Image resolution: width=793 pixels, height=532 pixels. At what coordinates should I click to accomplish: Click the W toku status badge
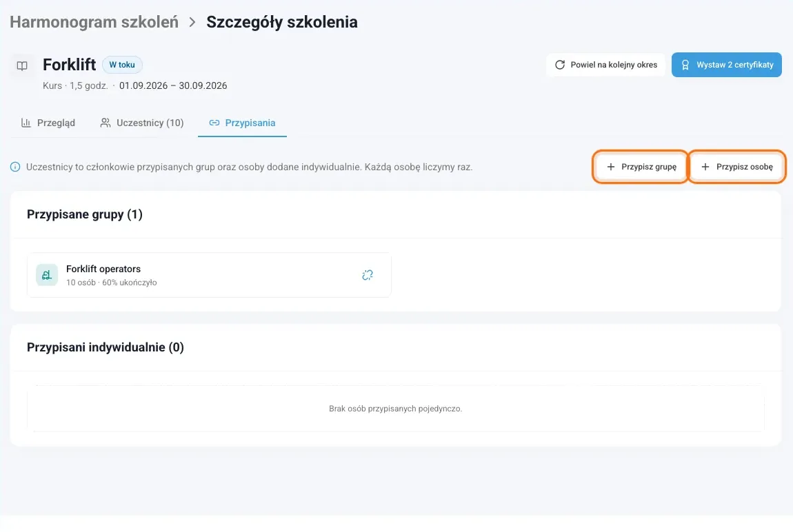[x=122, y=65]
